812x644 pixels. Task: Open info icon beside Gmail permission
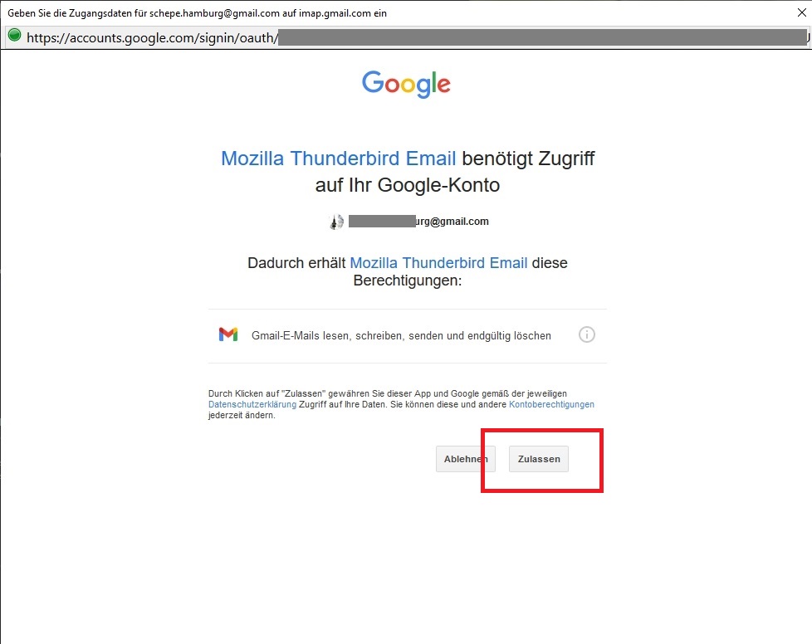(587, 334)
